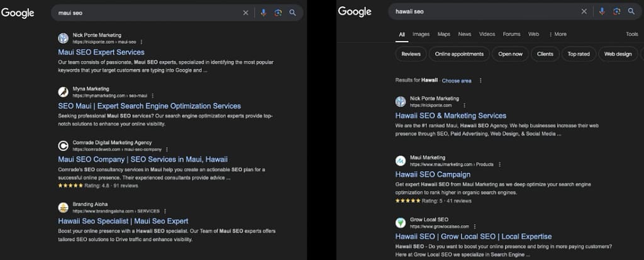Switch to the Maps tab
This screenshot has width=644, height=260.
443,34
